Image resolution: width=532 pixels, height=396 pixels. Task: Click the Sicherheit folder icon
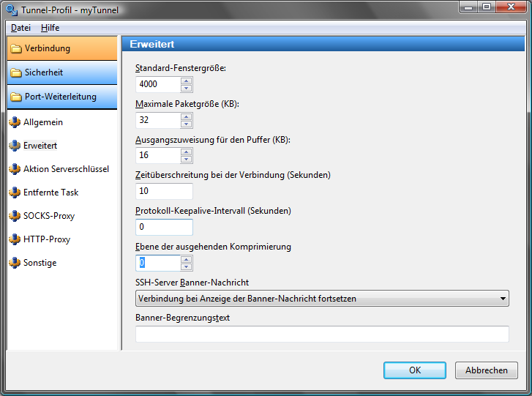pyautogui.click(x=16, y=72)
